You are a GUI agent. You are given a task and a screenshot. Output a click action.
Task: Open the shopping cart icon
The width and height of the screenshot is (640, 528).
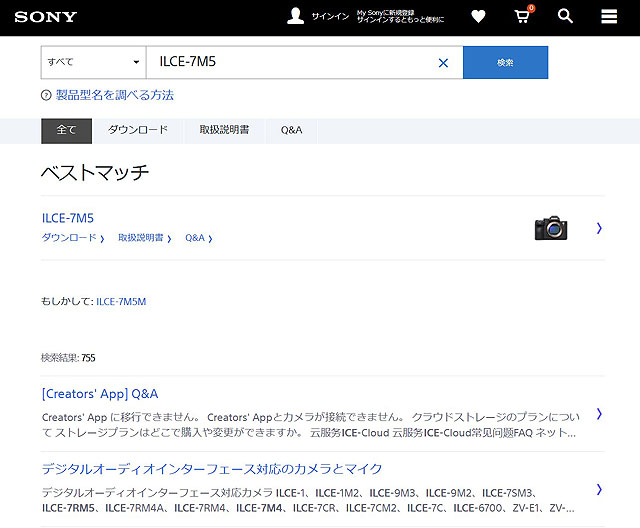[521, 17]
